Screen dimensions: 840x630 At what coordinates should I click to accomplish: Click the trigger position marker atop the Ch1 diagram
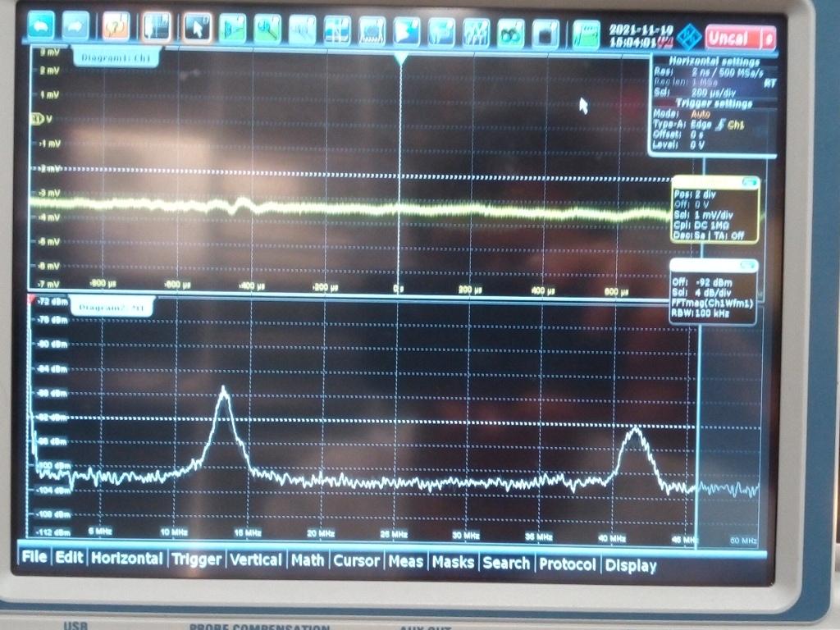400,59
